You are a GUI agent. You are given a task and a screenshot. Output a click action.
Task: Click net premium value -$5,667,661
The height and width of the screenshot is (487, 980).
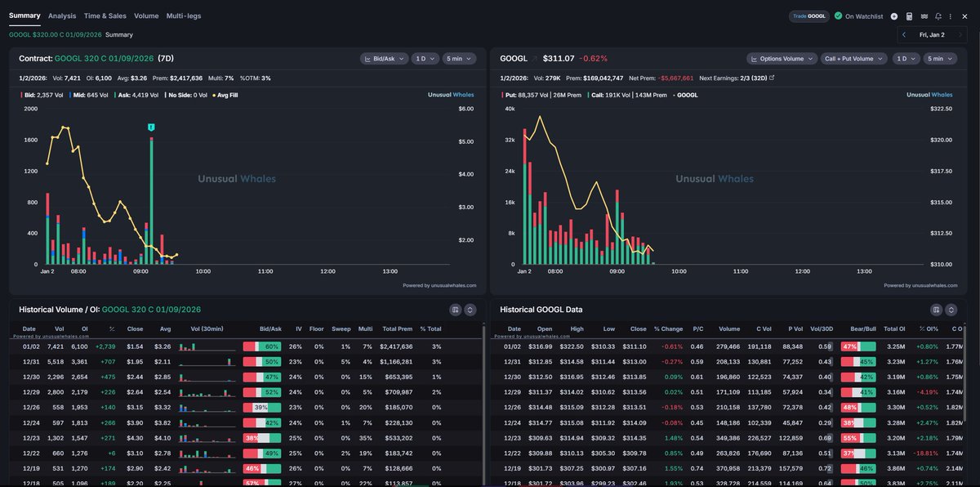(675, 78)
